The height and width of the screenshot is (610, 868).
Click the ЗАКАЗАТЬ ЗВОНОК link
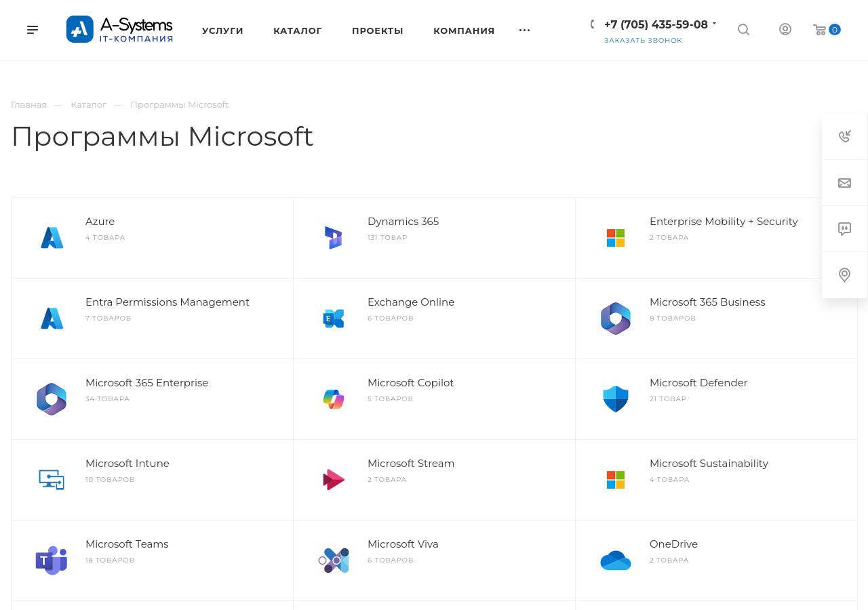[643, 41]
